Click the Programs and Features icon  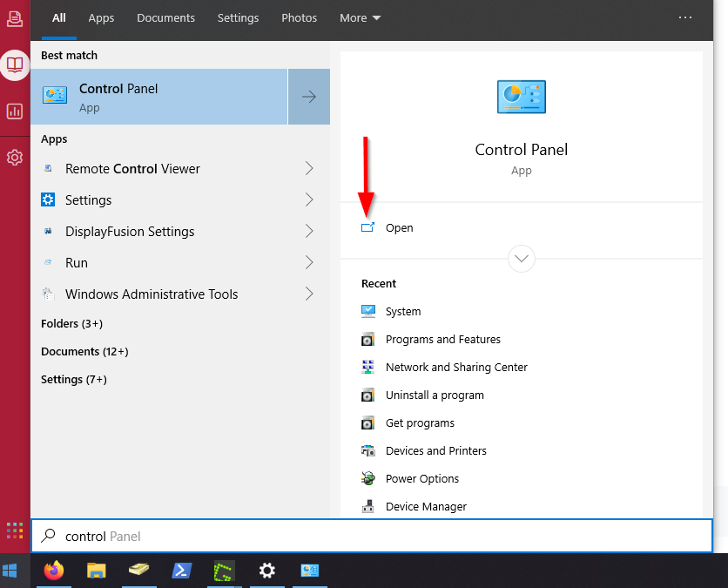tap(367, 340)
